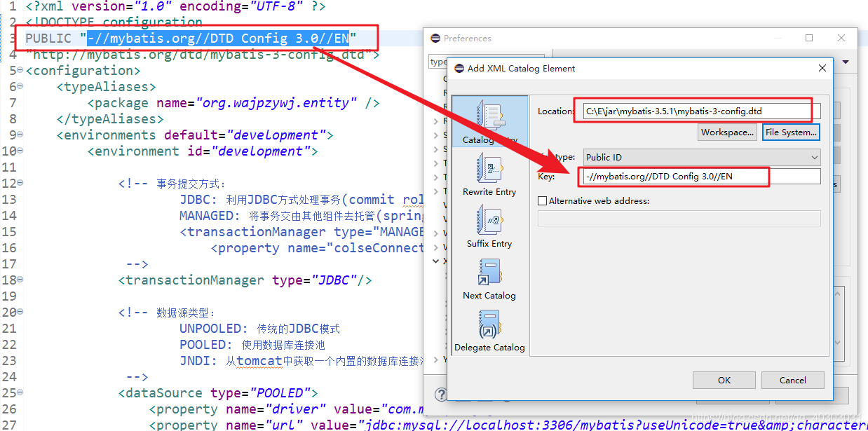The height and width of the screenshot is (431, 868).
Task: Click the '<typeAliases>' opening tag on line 6
Action: [107, 87]
